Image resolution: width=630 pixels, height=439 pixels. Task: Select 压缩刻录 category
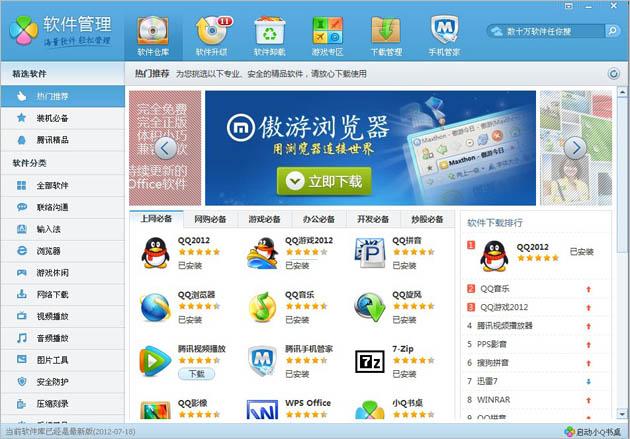click(x=63, y=404)
